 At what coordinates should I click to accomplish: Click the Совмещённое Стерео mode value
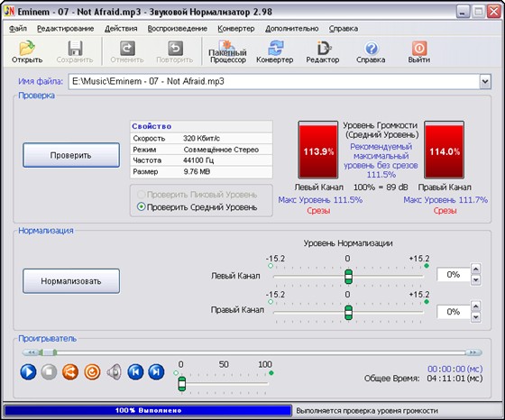221,150
